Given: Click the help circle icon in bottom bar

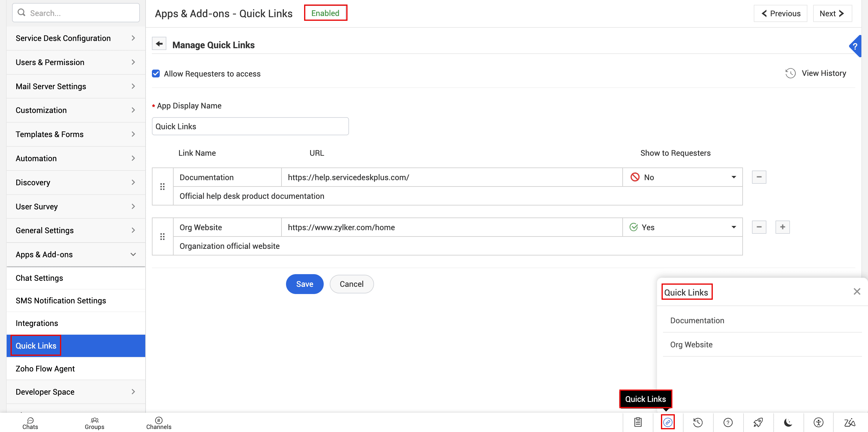Looking at the screenshot, I should (x=728, y=422).
